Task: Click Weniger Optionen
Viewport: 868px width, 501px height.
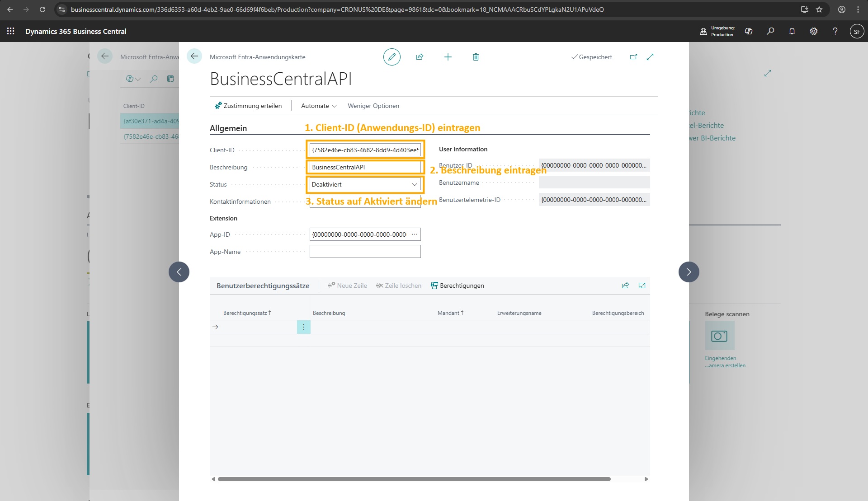Action: point(373,106)
